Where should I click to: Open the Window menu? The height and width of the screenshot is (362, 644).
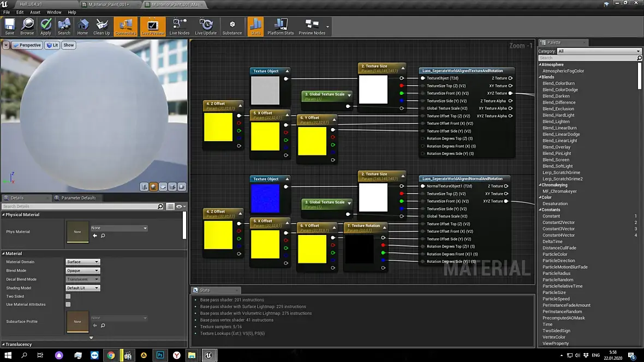point(54,12)
